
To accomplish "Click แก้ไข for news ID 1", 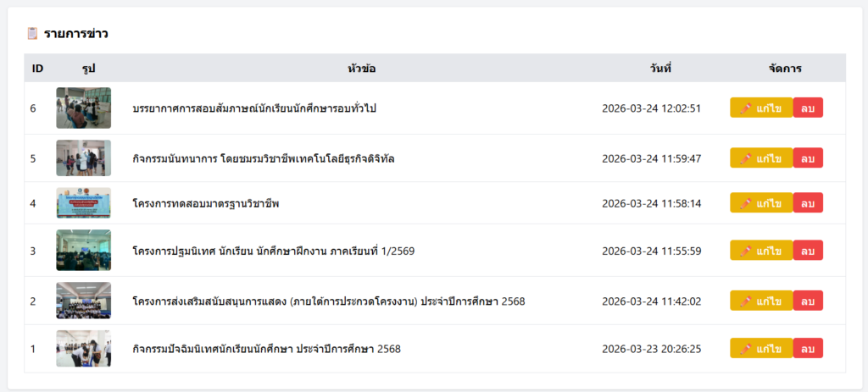I will tap(760, 348).
